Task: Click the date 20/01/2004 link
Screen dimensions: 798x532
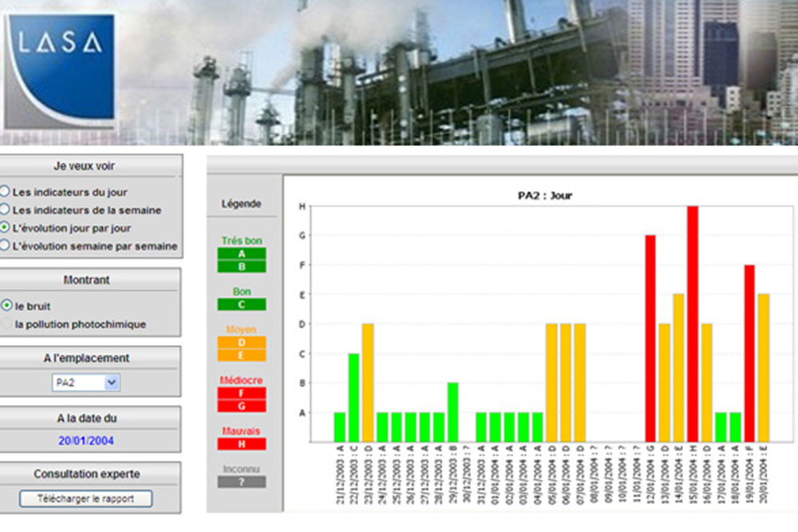Action: [85, 439]
